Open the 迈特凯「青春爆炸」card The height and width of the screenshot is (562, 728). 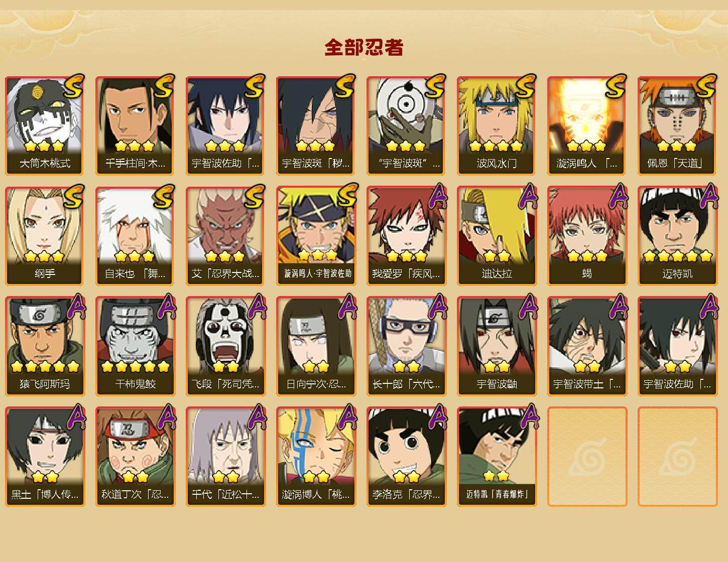pyautogui.click(x=497, y=457)
